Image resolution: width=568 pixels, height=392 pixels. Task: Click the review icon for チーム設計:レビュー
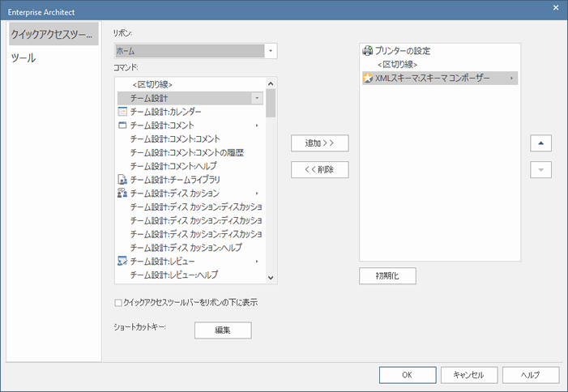click(122, 261)
